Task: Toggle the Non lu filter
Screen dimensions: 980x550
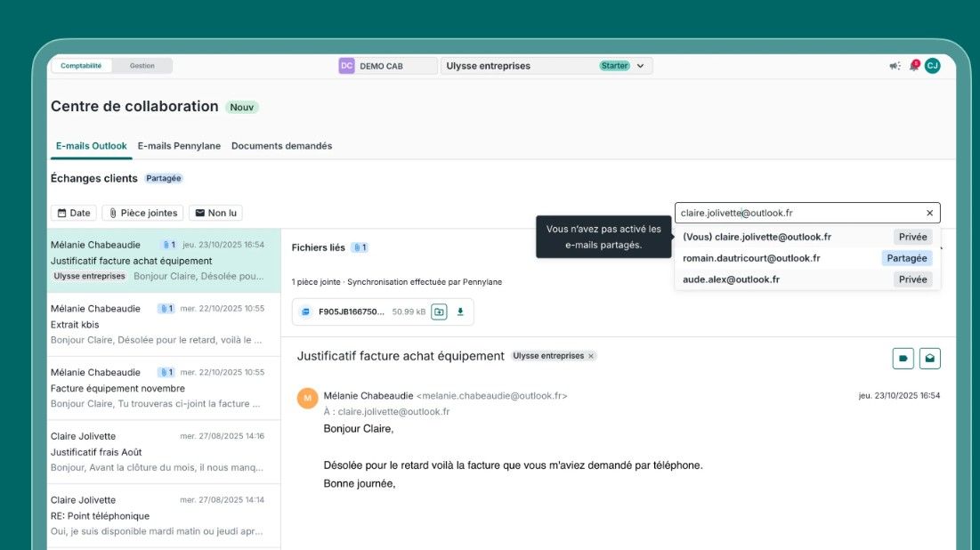Action: click(x=215, y=214)
